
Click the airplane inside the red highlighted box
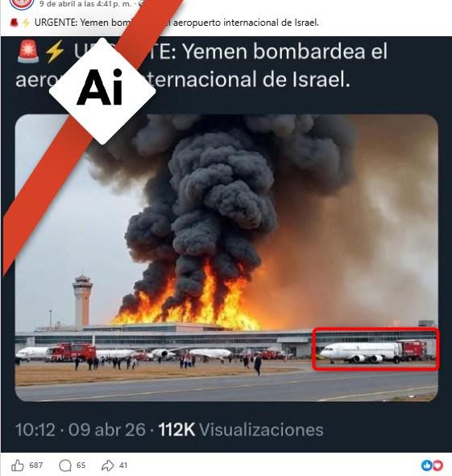[x=360, y=353]
